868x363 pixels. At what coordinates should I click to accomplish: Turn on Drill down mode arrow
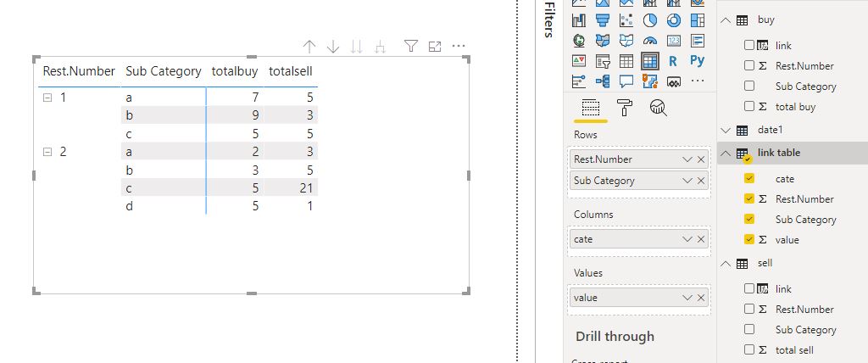[x=332, y=47]
